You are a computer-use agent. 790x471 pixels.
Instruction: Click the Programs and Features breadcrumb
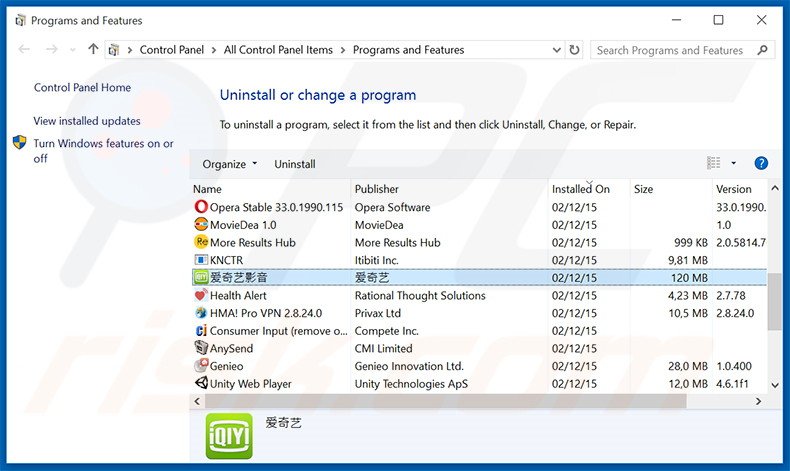tap(409, 50)
